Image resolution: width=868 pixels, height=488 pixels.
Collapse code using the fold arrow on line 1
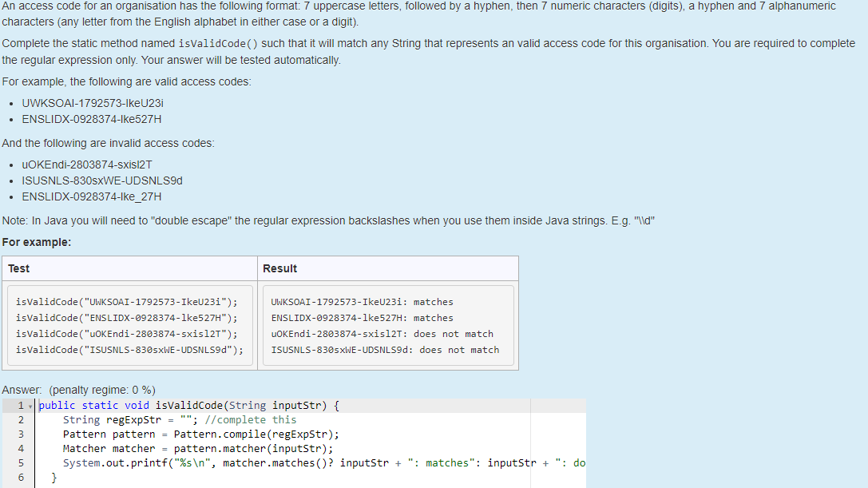pyautogui.click(x=29, y=406)
